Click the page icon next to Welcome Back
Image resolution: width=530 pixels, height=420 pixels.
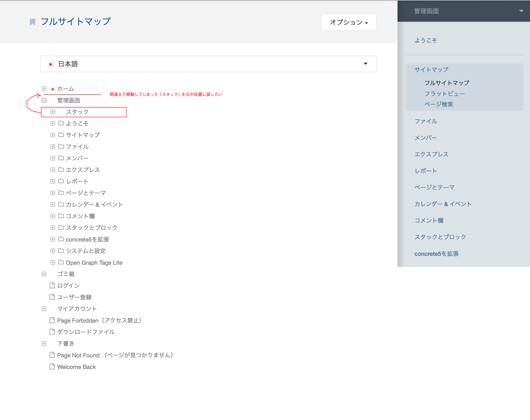(x=52, y=367)
